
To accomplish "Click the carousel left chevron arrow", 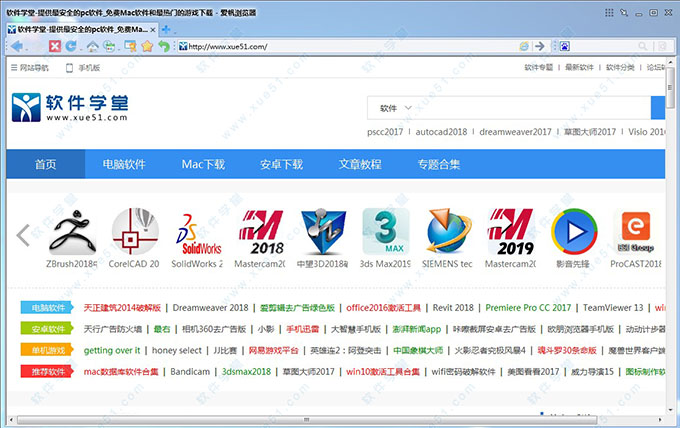I will [x=23, y=235].
